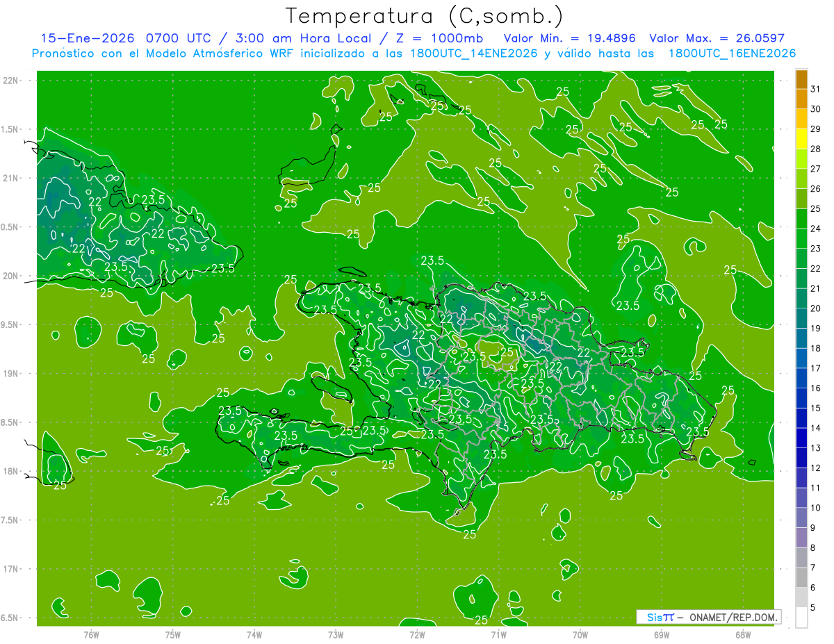Click the 6.5N latitude axis label
The width and height of the screenshot is (834, 644).
point(10,618)
